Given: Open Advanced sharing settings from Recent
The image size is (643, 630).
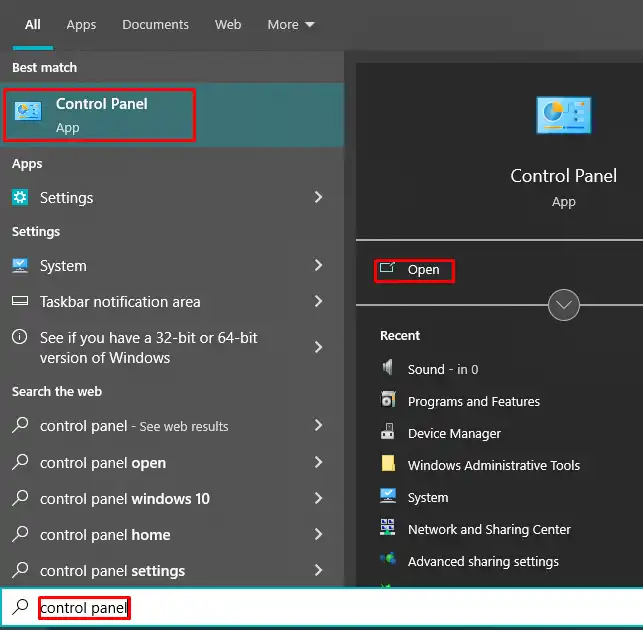Looking at the screenshot, I should click(482, 561).
